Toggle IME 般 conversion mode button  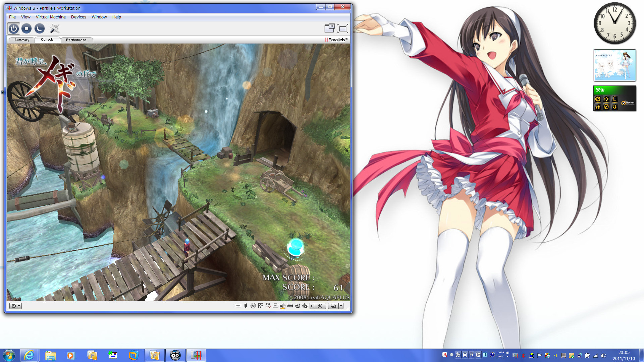coord(478,355)
